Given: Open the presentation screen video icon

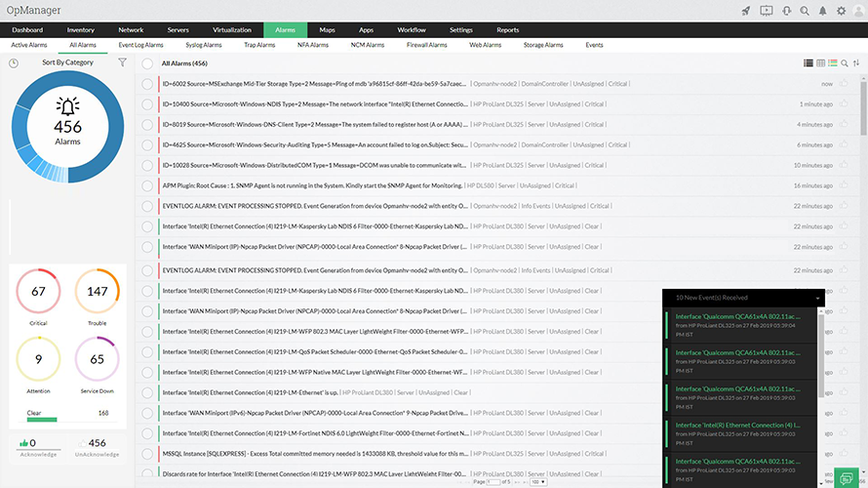Looking at the screenshot, I should coord(767,11).
